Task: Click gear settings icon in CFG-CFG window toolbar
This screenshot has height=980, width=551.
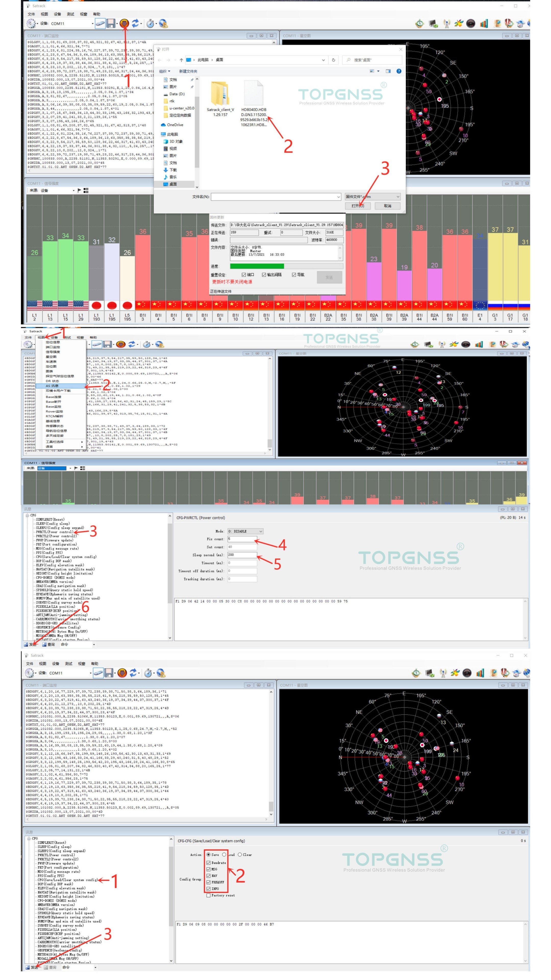Action: [x=30, y=673]
